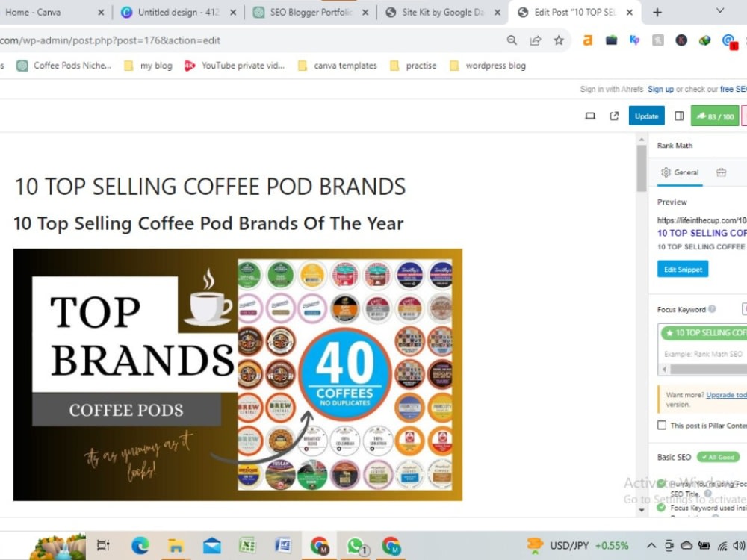
Task: Close the Site Kit by Google tab
Action: (x=498, y=13)
